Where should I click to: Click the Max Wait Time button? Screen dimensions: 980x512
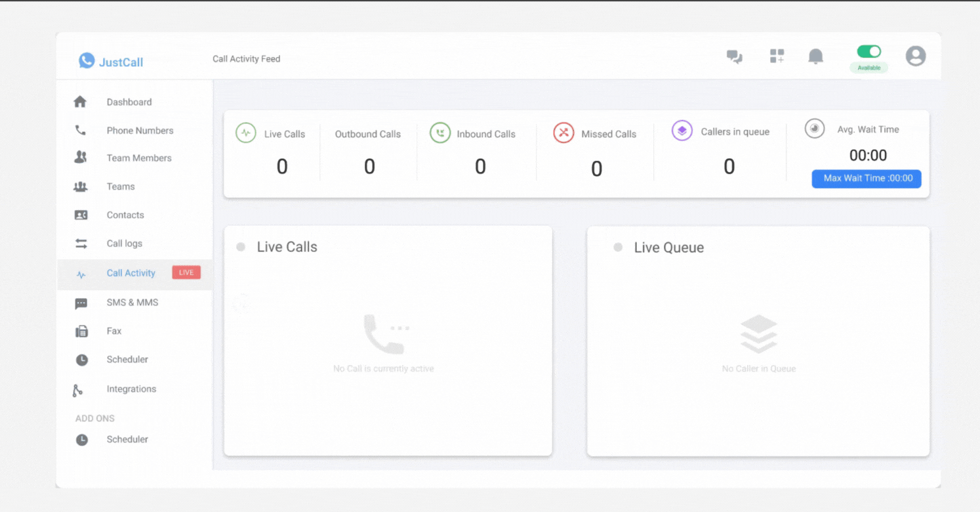pos(866,179)
